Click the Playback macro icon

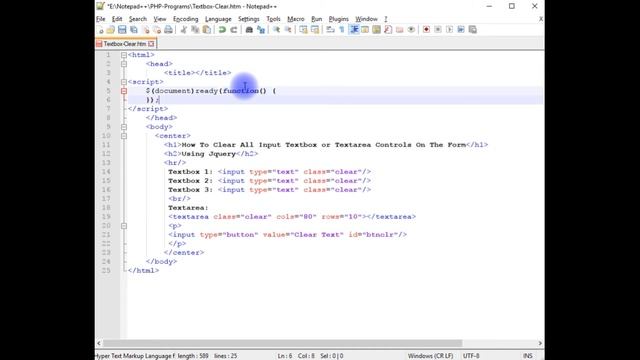(449, 30)
